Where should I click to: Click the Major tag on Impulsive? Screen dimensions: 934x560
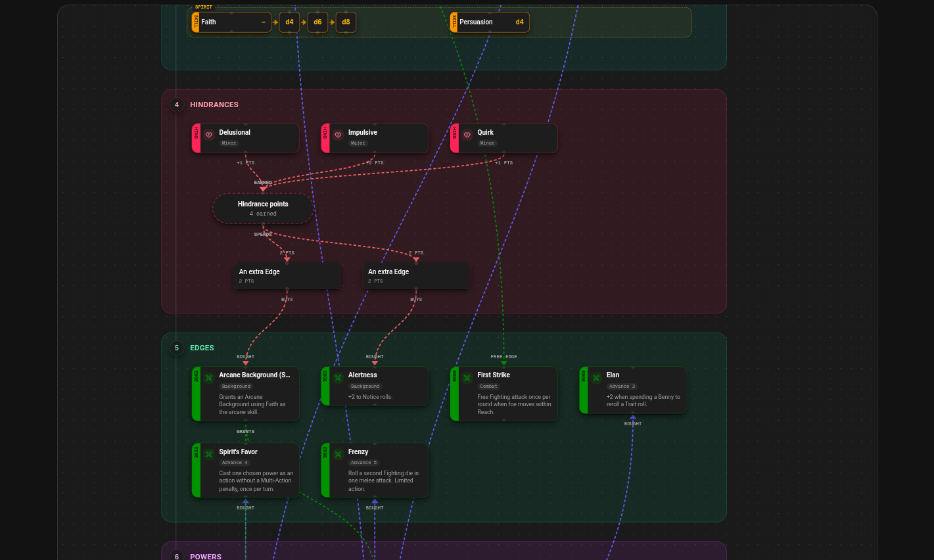click(358, 143)
